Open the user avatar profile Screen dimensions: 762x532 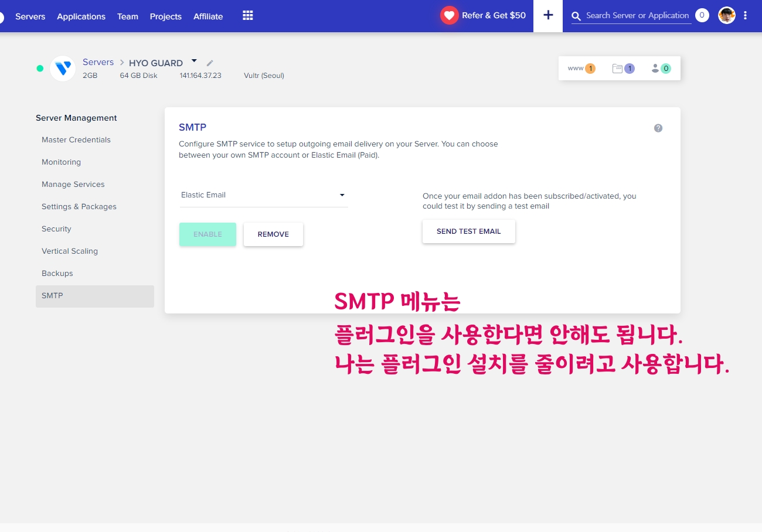point(727,16)
